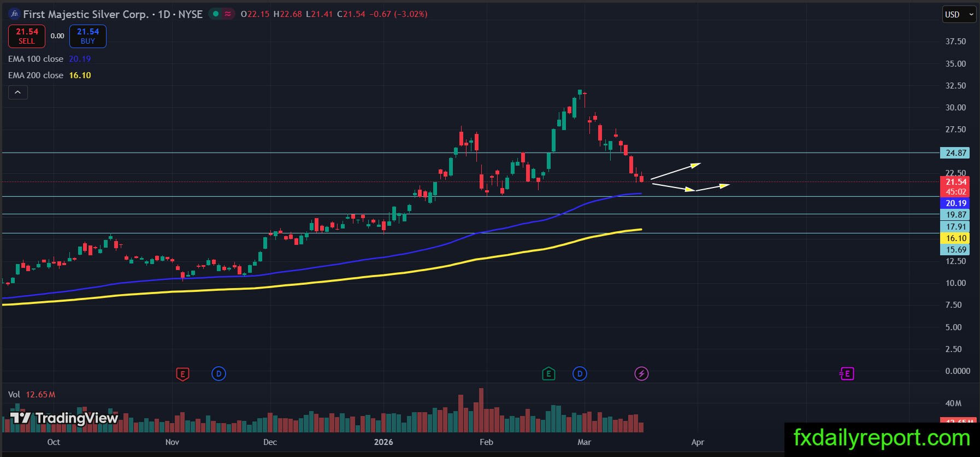Open the blue dividend D marker near Mar
The width and height of the screenshot is (980, 457).
click(x=580, y=374)
